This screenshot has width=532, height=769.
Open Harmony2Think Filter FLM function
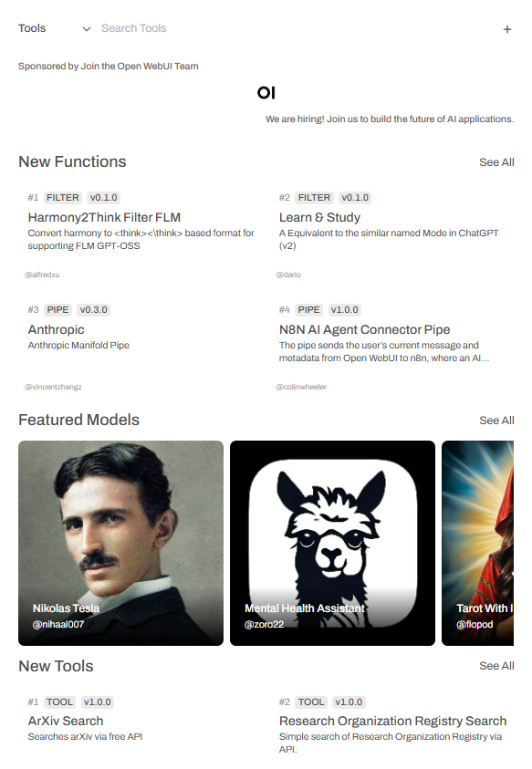[104, 217]
